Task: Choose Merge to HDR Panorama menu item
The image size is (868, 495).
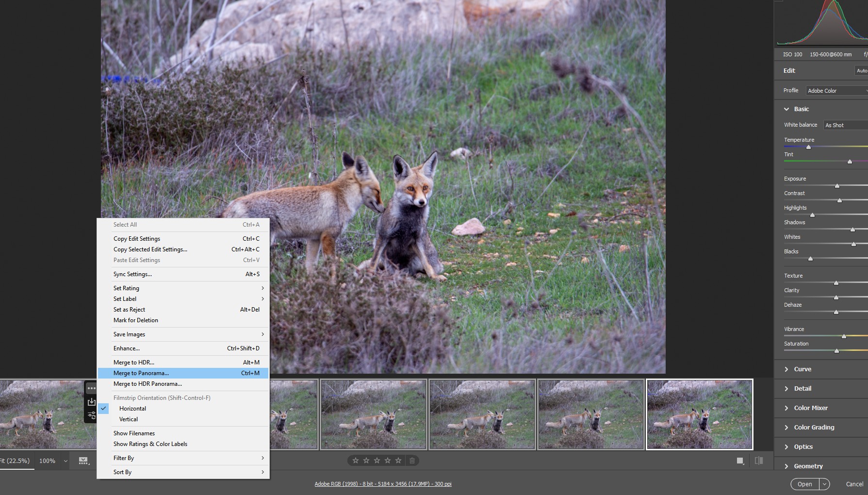Action: 183,384
